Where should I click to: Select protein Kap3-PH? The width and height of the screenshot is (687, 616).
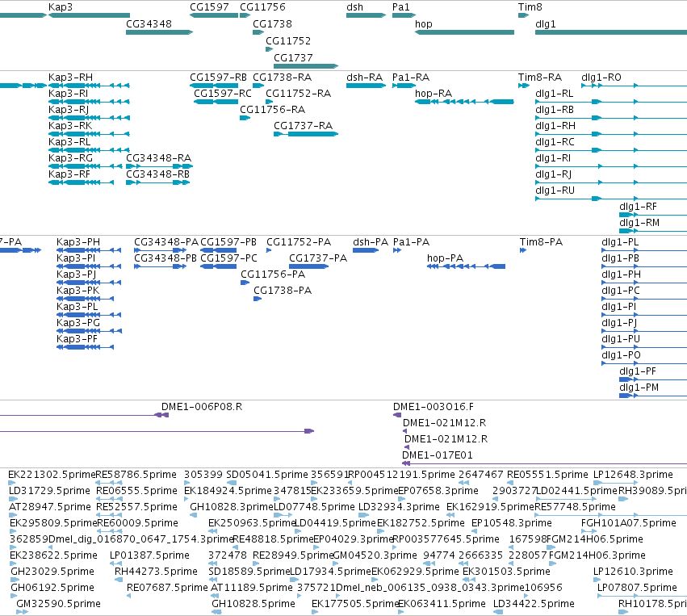click(x=89, y=250)
